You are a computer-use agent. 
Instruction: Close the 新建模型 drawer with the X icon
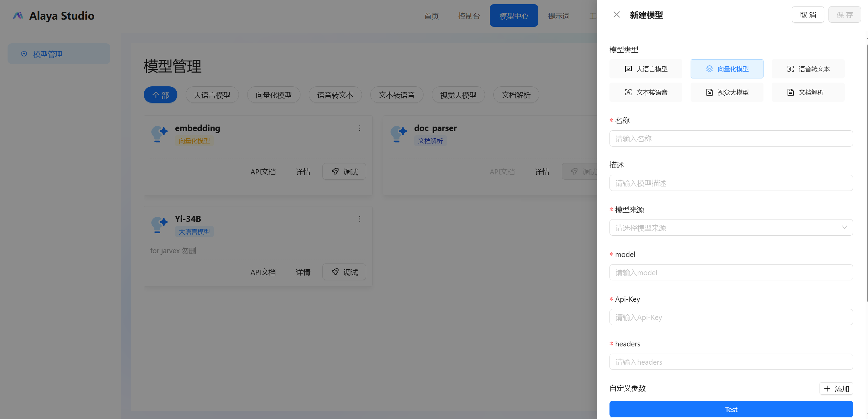point(616,15)
